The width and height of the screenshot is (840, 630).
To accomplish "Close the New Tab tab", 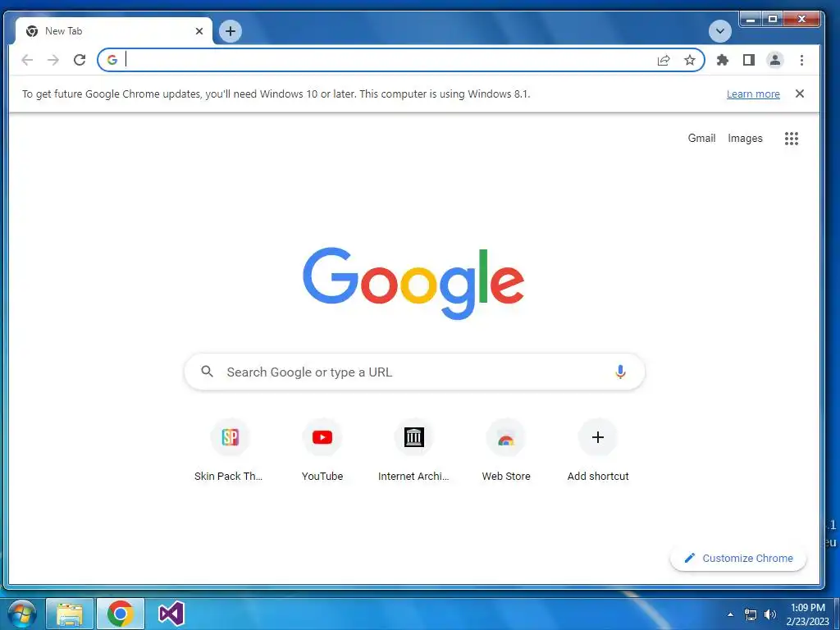I will click(199, 31).
